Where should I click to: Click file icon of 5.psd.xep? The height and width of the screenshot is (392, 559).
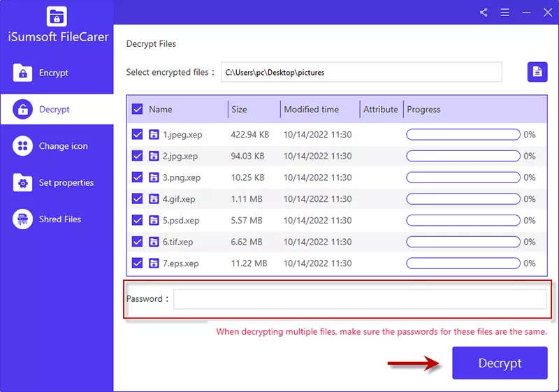tap(154, 221)
